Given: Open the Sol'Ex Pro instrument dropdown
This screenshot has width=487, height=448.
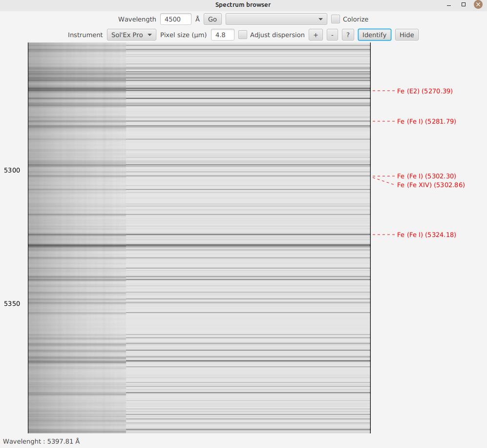Looking at the screenshot, I should (x=131, y=35).
